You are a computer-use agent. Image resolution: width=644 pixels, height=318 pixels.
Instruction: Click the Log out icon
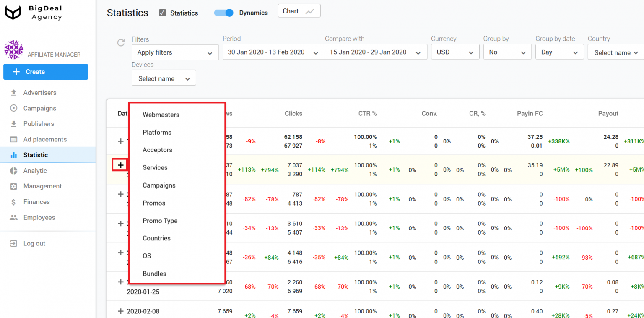coord(14,244)
